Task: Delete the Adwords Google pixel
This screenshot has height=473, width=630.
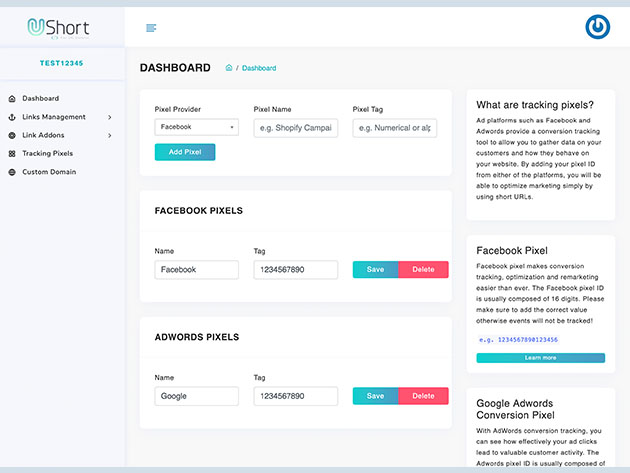Action: 423,396
